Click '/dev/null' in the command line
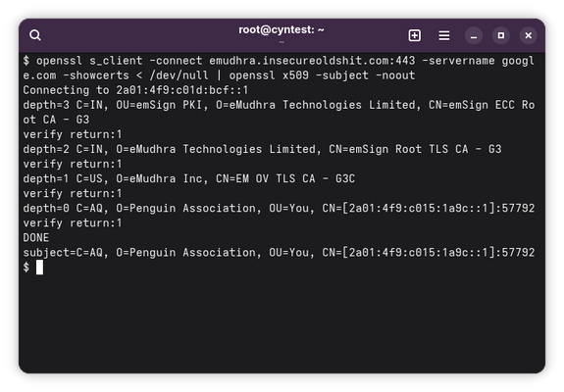 179,75
